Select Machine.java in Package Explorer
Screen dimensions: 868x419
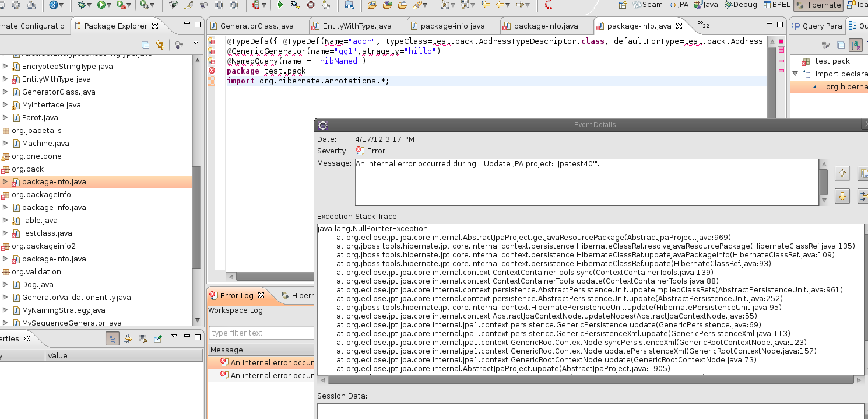click(x=45, y=143)
